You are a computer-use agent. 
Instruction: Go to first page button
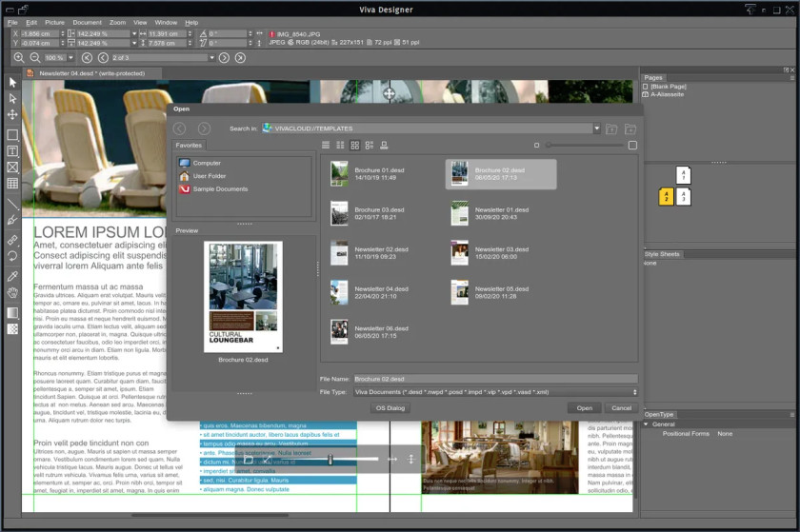[x=88, y=58]
